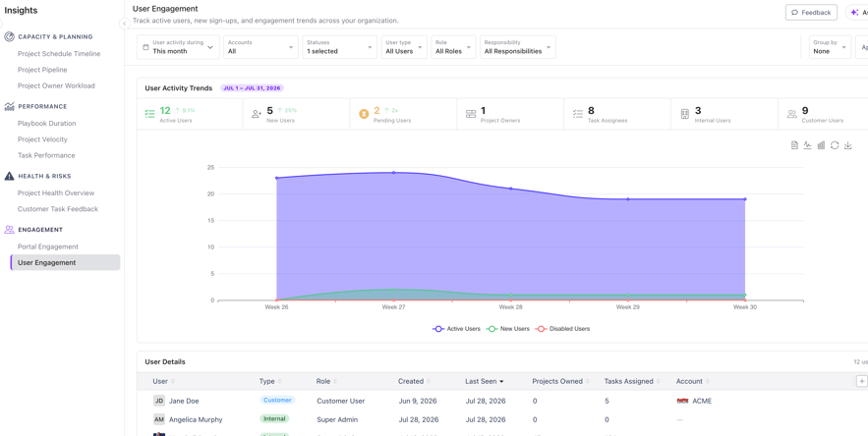Open Project Pipeline report
Viewport: 868px width, 436px height.
point(42,70)
